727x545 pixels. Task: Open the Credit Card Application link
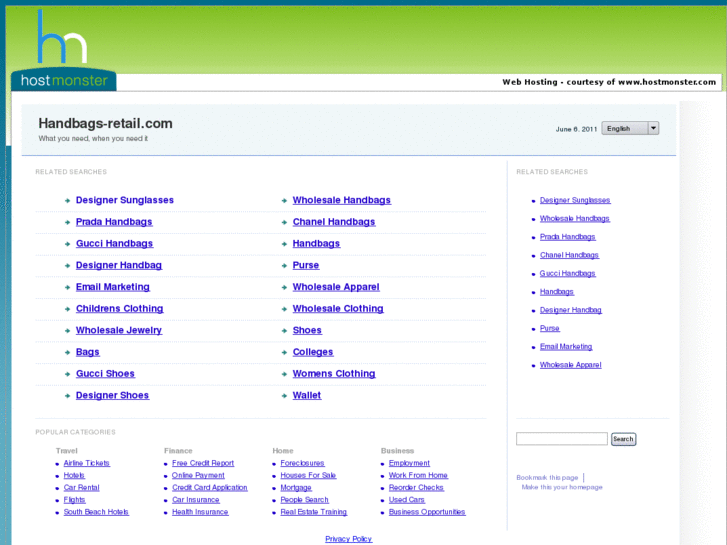(x=210, y=488)
